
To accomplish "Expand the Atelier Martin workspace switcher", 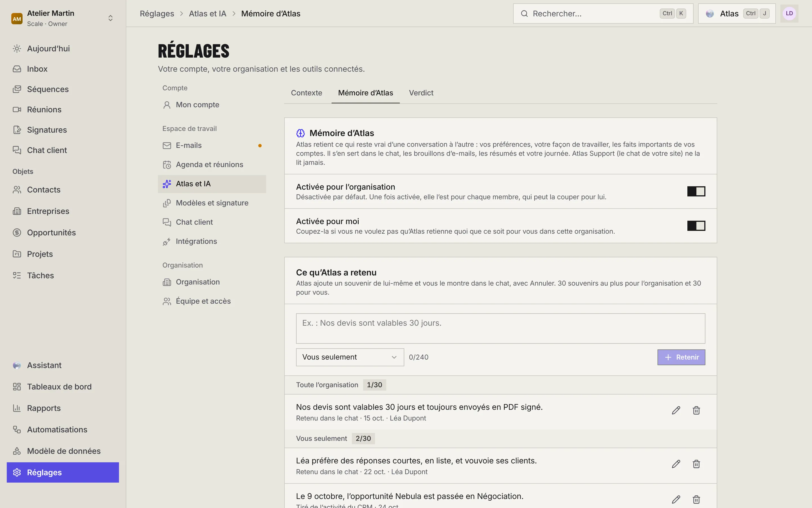I will (x=63, y=18).
